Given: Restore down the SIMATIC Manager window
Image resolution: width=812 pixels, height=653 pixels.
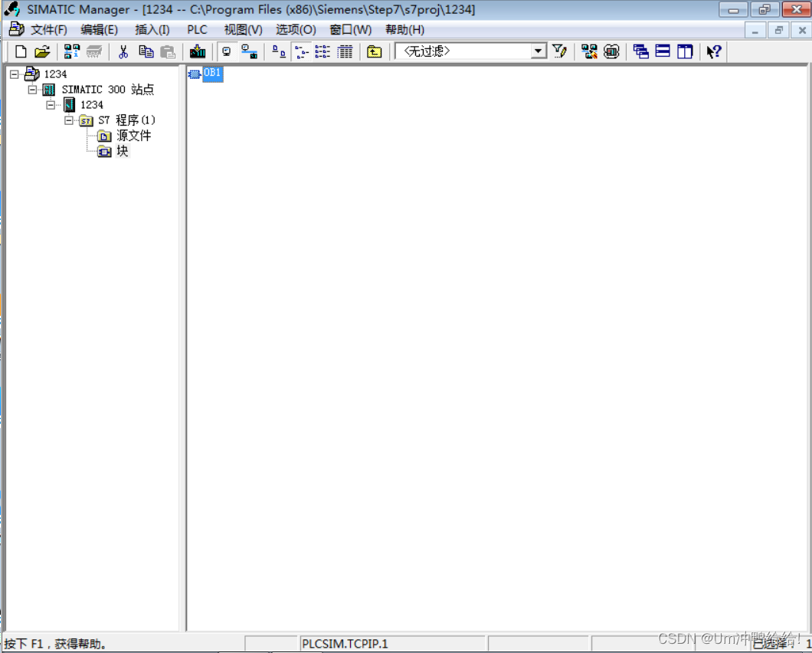Looking at the screenshot, I should [x=765, y=9].
